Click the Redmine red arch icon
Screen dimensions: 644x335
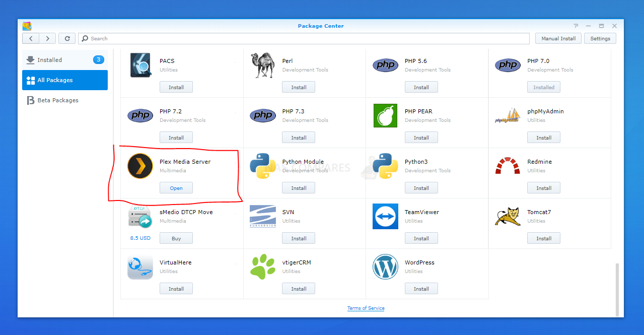[508, 166]
